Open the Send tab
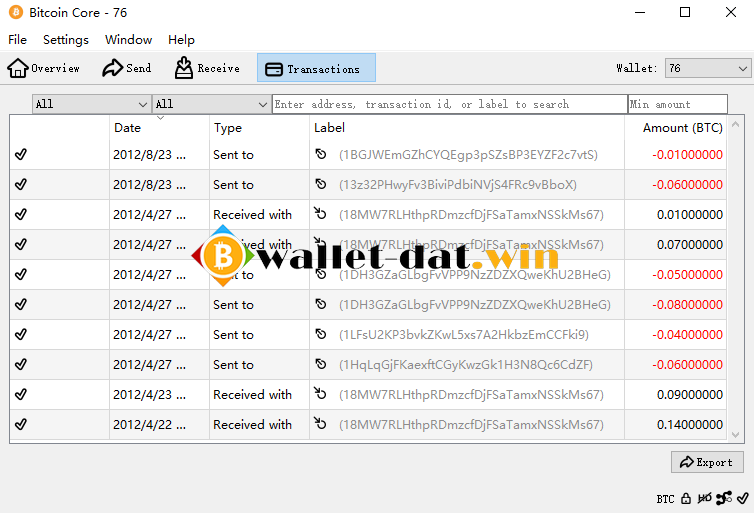Viewport: 754px width, 513px height. [x=127, y=68]
